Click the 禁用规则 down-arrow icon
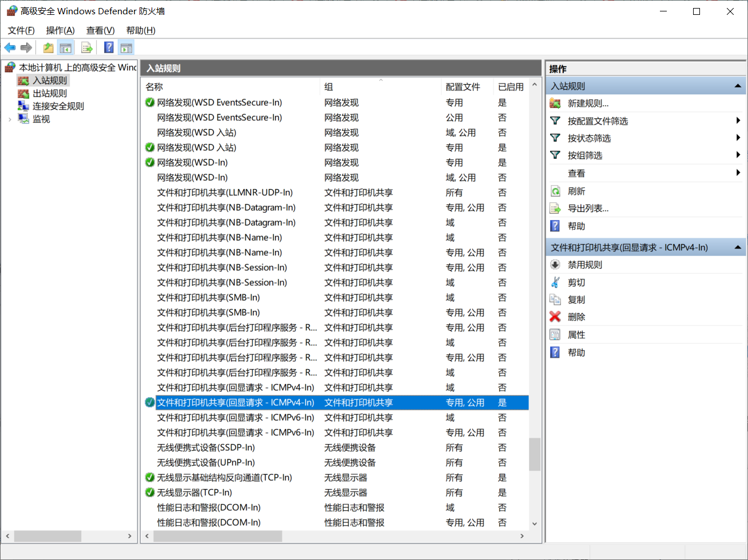 (555, 265)
